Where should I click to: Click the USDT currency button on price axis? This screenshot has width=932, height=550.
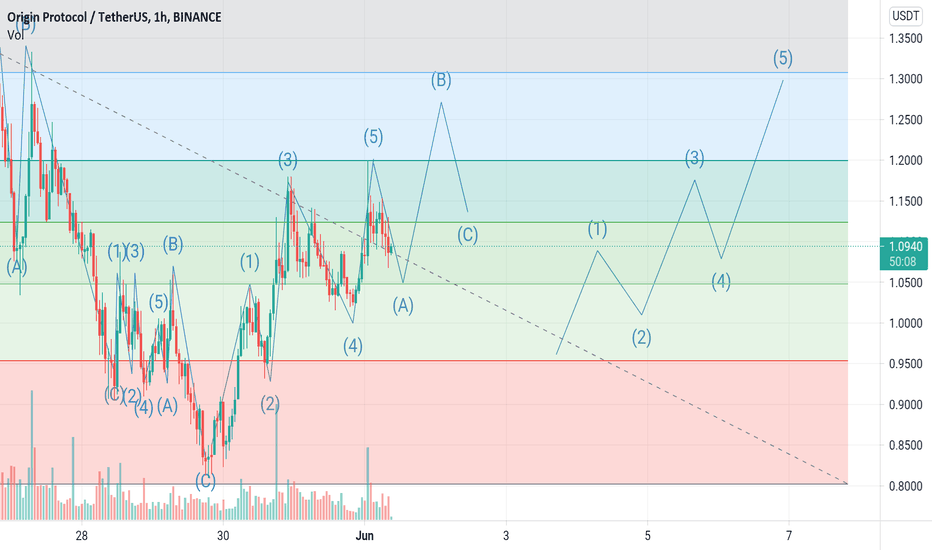pyautogui.click(x=905, y=16)
